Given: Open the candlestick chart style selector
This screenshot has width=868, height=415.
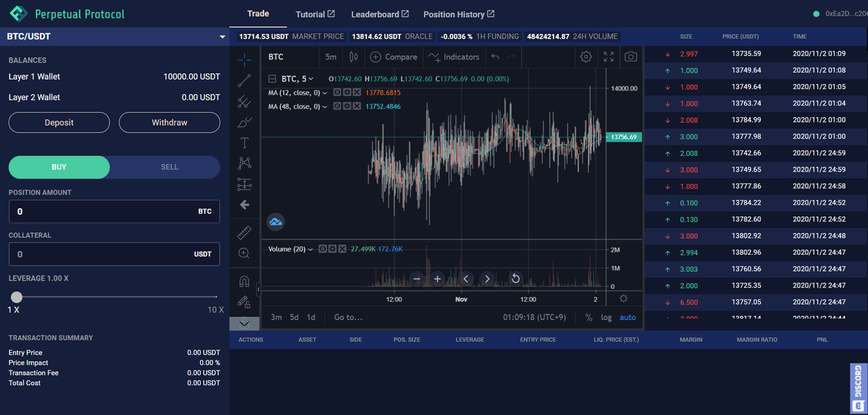Looking at the screenshot, I should [353, 57].
